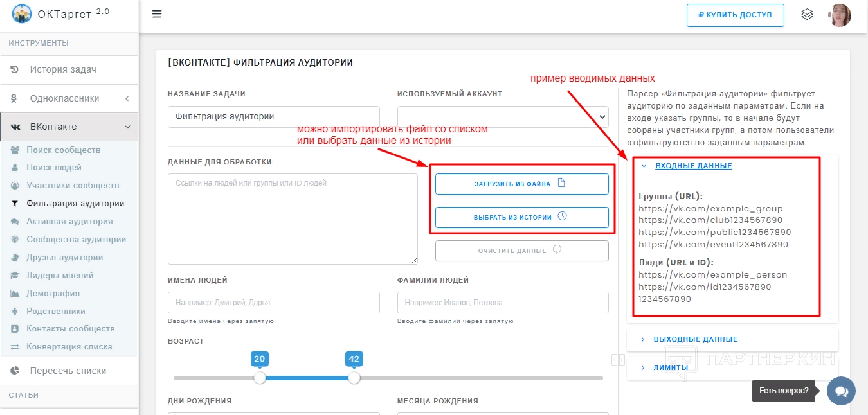This screenshot has width=868, height=415.
Task: Click the age slider track beyond 42
Action: [481, 378]
